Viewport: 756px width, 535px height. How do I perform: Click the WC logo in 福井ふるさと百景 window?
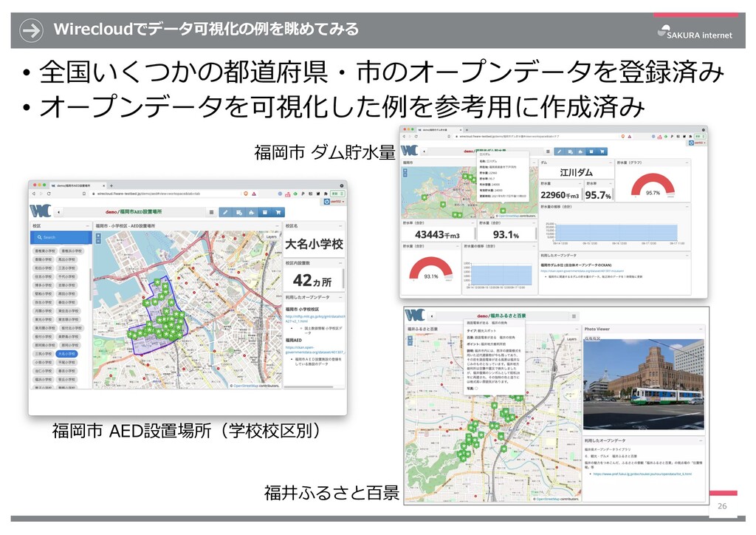tap(415, 316)
